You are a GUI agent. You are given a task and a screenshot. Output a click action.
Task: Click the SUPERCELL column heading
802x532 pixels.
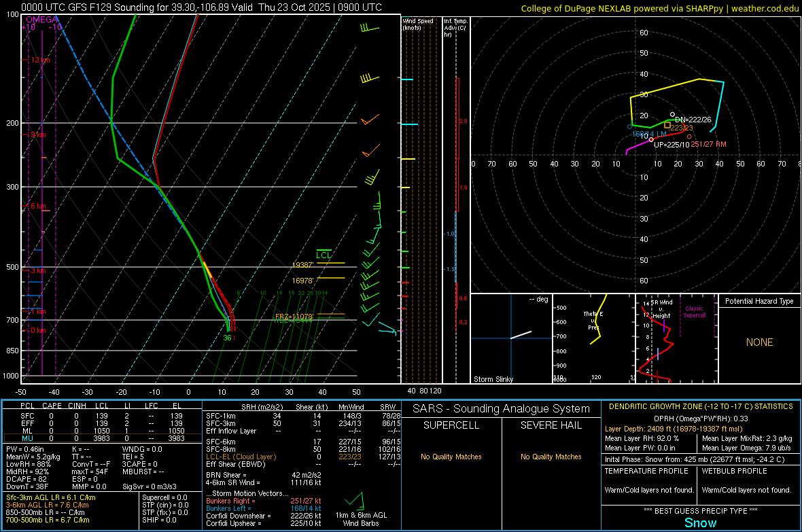coord(451,425)
